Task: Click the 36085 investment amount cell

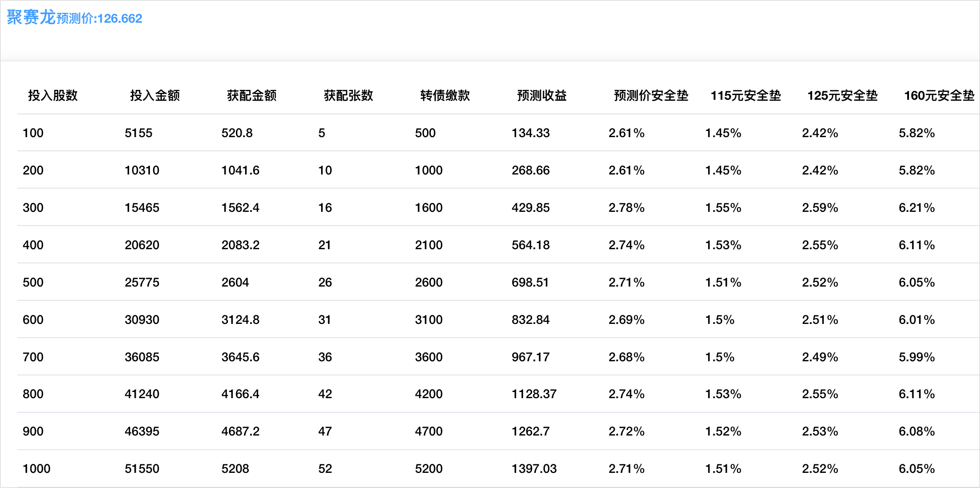Action: (x=142, y=357)
